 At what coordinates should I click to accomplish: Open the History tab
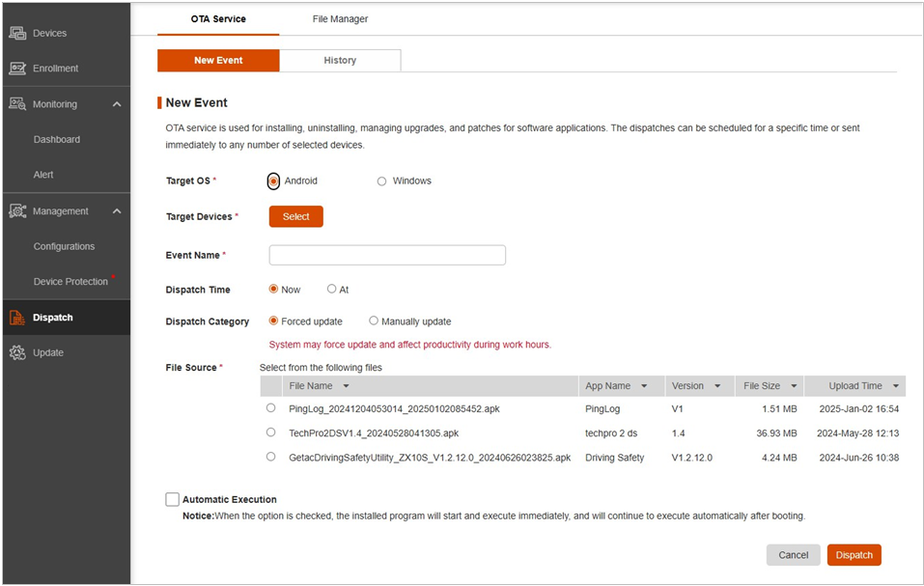point(340,61)
